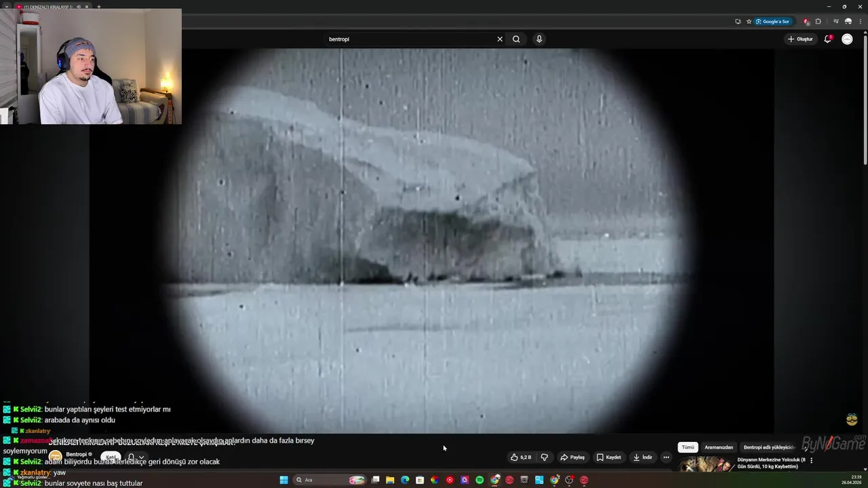Screen dimensions: 868x488
Task: Click the taskbar Ara search box
Action: click(330, 480)
